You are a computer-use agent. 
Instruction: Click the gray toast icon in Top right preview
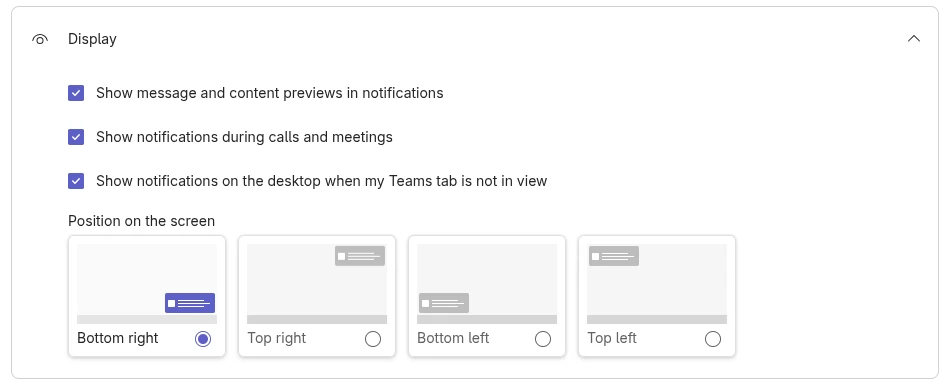coord(360,256)
